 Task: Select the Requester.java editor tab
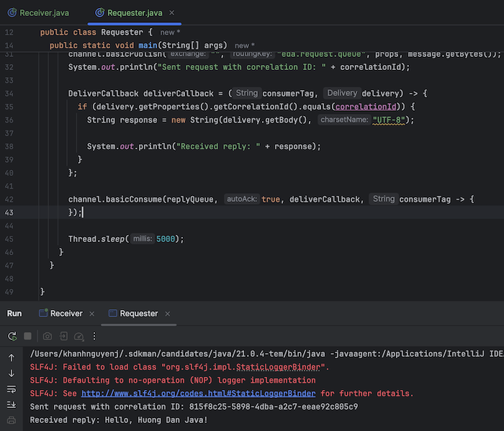135,13
